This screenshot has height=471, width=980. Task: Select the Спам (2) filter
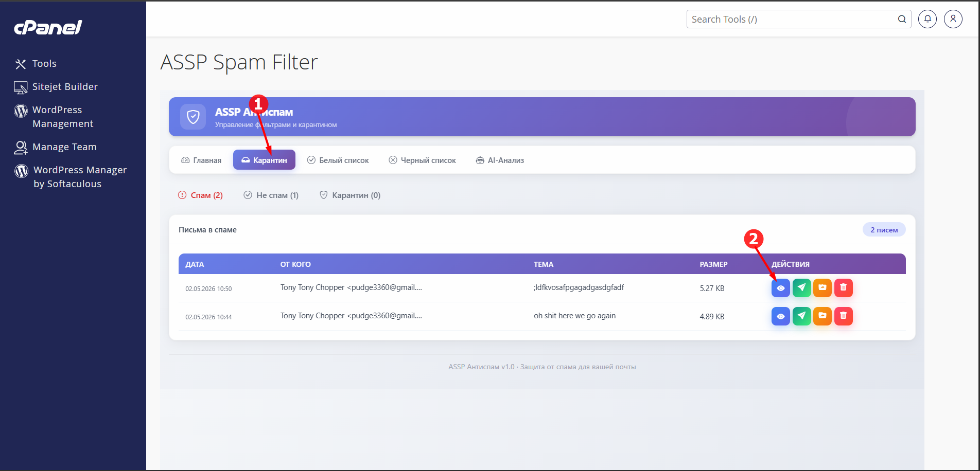200,195
